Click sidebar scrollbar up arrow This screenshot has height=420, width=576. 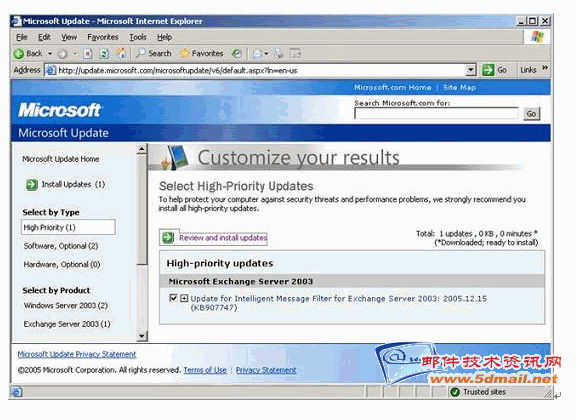142,149
